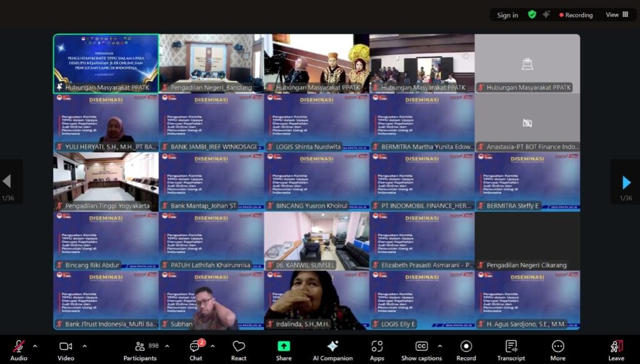Screen dimensions: 640x364
Task: Open the Participants panel
Action: (141, 349)
